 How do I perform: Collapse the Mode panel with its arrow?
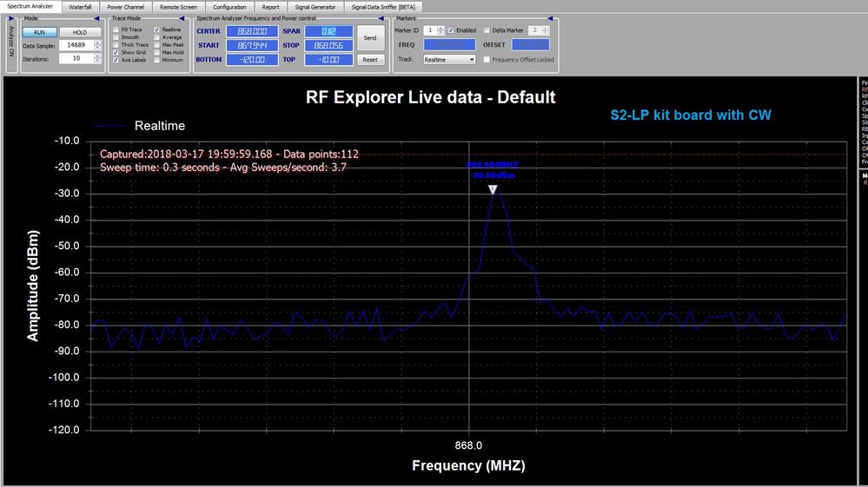coord(97,19)
